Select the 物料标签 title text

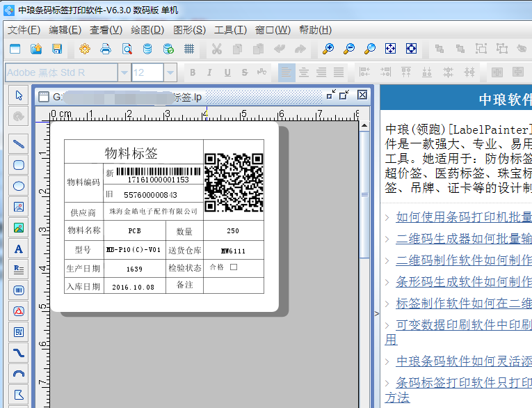(131, 153)
